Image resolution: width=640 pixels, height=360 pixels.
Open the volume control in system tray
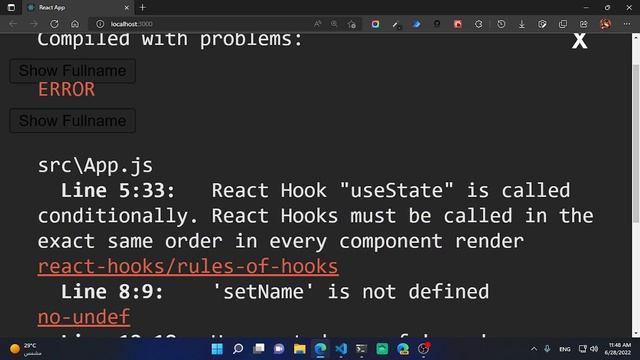[594, 349]
